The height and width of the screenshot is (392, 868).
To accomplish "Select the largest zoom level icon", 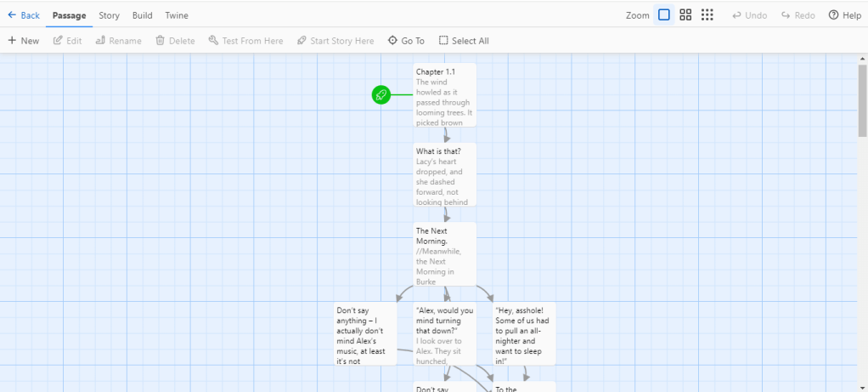I will tap(664, 15).
